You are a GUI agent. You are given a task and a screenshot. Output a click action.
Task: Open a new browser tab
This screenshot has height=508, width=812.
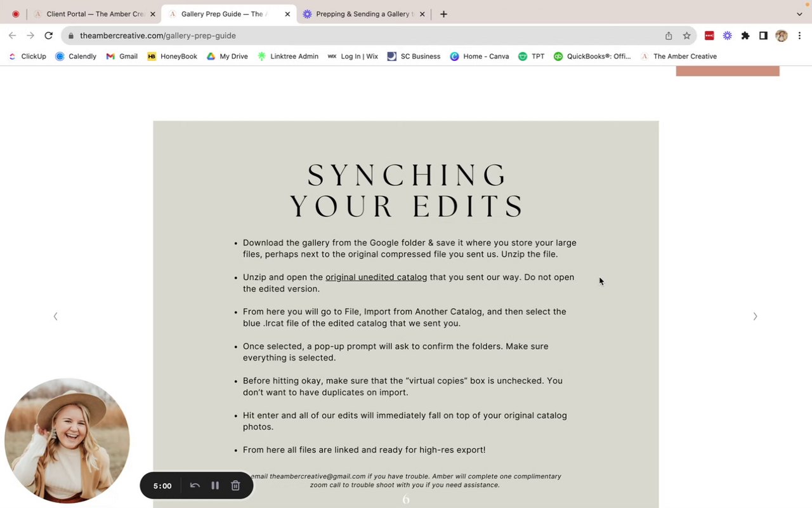coord(443,14)
